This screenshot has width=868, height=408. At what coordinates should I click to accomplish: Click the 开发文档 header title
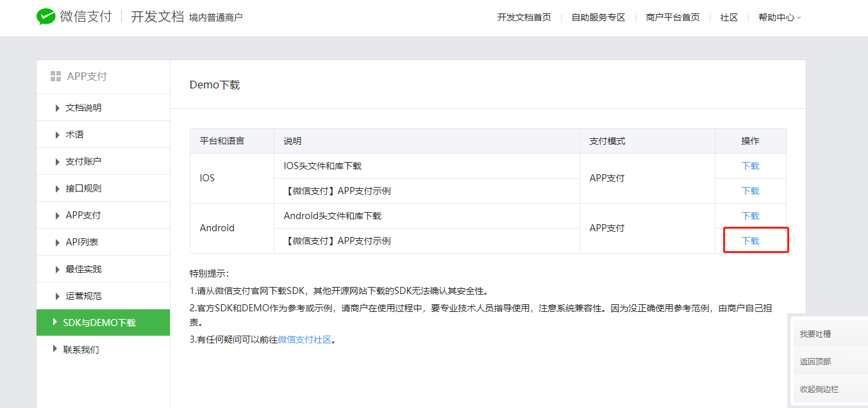158,17
